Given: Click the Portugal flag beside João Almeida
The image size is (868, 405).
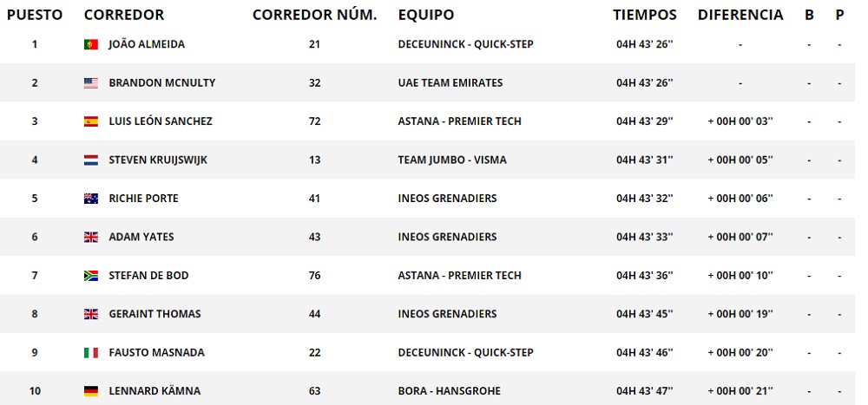Looking at the screenshot, I should tap(91, 44).
